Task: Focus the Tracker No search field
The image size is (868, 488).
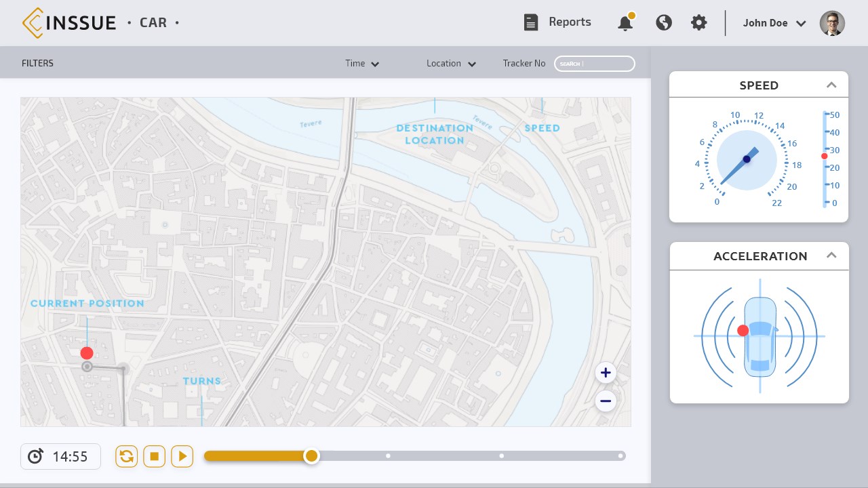Action: 595,64
